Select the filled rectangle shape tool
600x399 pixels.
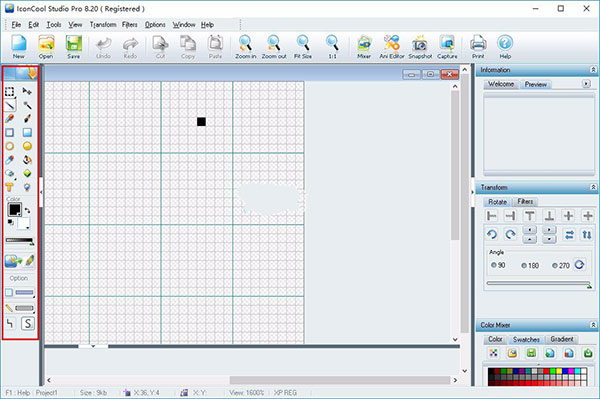tap(27, 132)
